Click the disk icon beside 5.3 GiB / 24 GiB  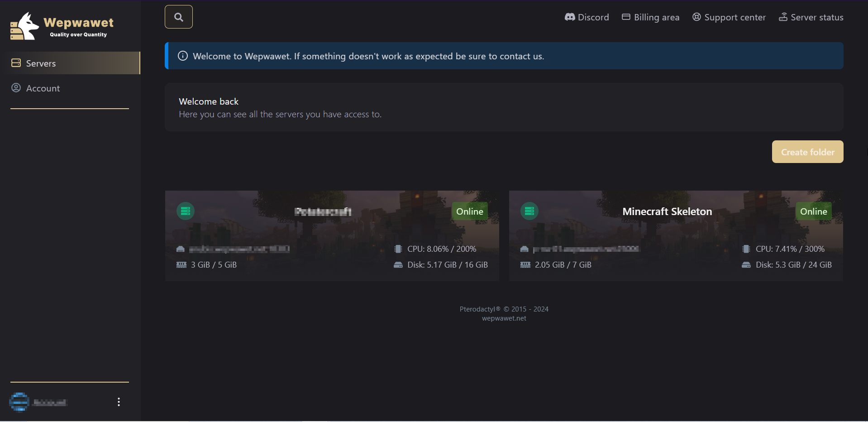click(746, 265)
